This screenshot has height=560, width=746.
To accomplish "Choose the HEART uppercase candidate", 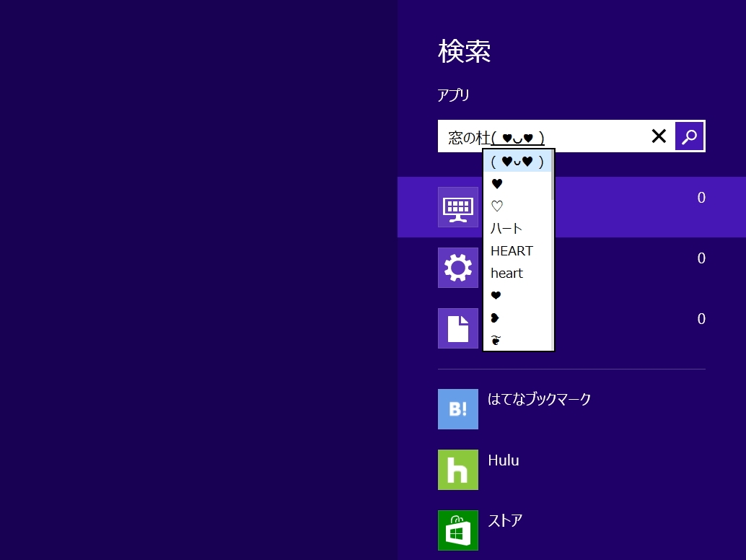I will click(x=512, y=250).
